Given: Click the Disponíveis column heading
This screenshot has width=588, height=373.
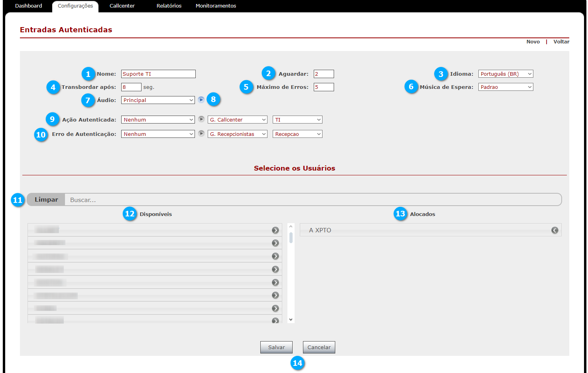Looking at the screenshot, I should tap(155, 214).
